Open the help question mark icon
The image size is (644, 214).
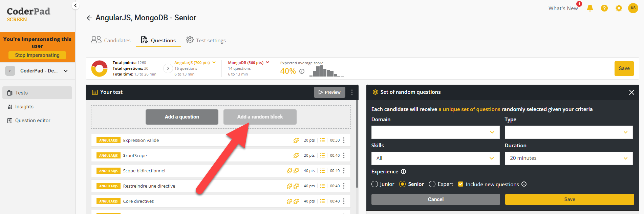pyautogui.click(x=604, y=8)
